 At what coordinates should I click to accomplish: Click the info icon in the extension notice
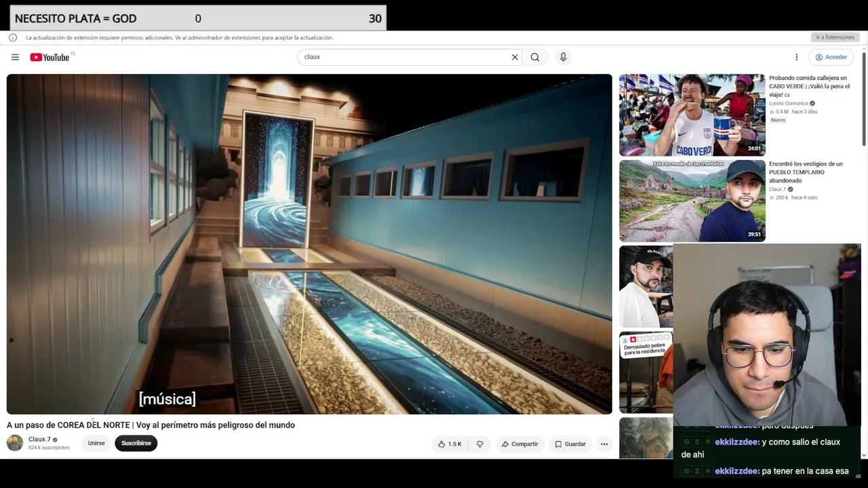point(13,37)
